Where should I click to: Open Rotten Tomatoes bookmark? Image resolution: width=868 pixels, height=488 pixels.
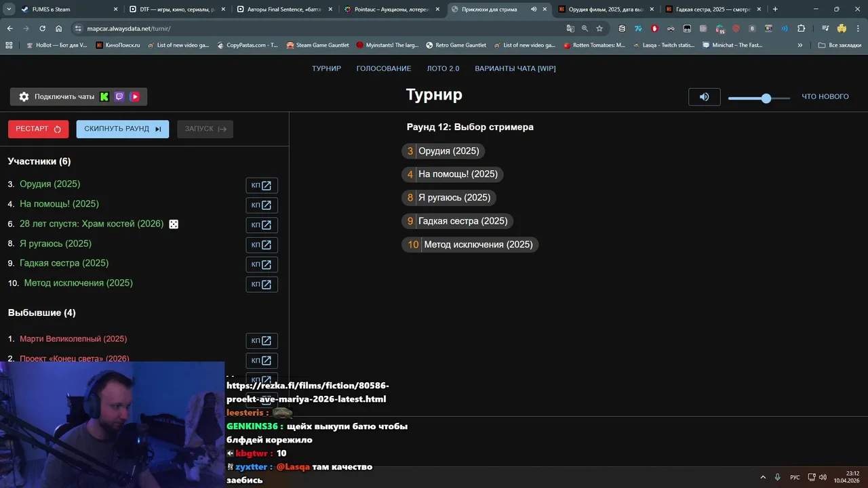pos(594,45)
